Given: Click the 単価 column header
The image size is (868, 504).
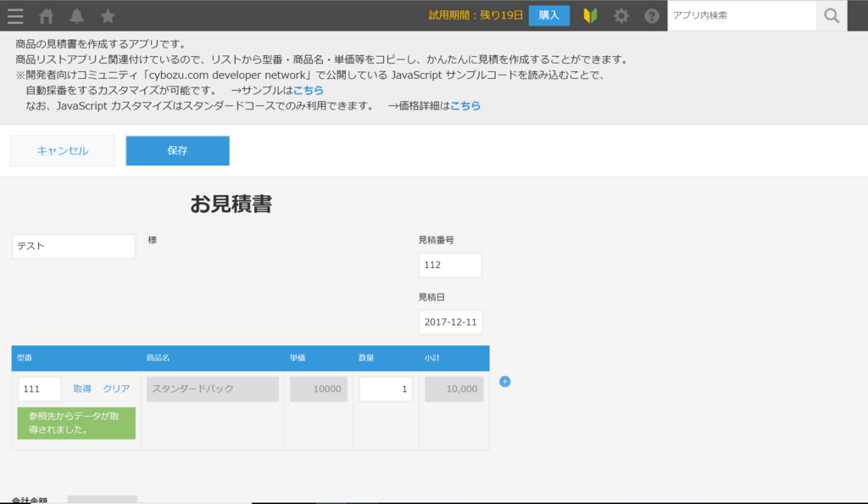Looking at the screenshot, I should coord(298,358).
